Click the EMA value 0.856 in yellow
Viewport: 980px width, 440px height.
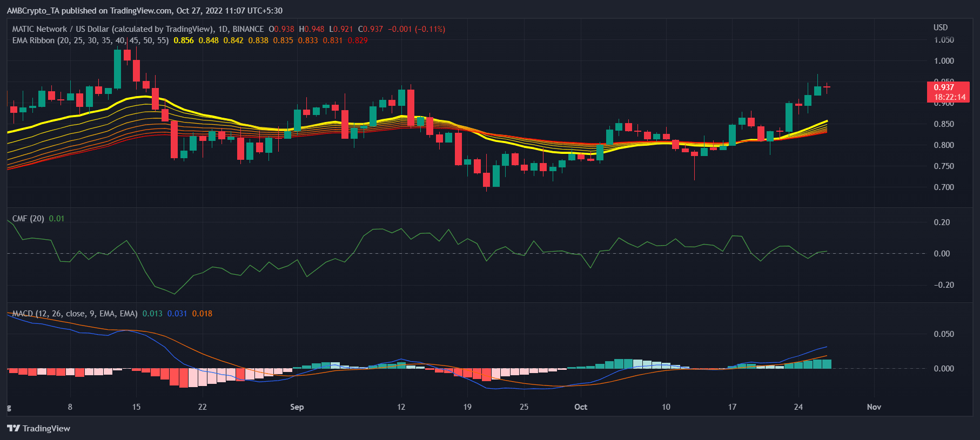(x=184, y=40)
